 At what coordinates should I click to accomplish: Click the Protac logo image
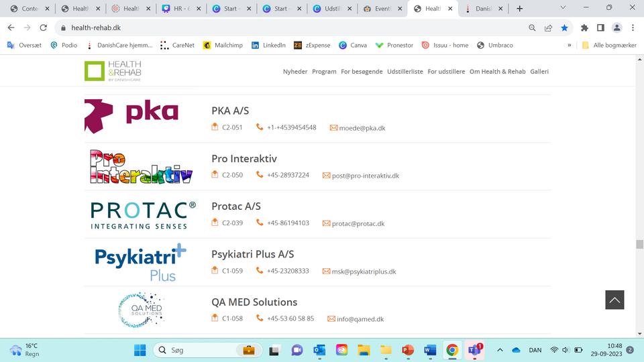(x=143, y=215)
